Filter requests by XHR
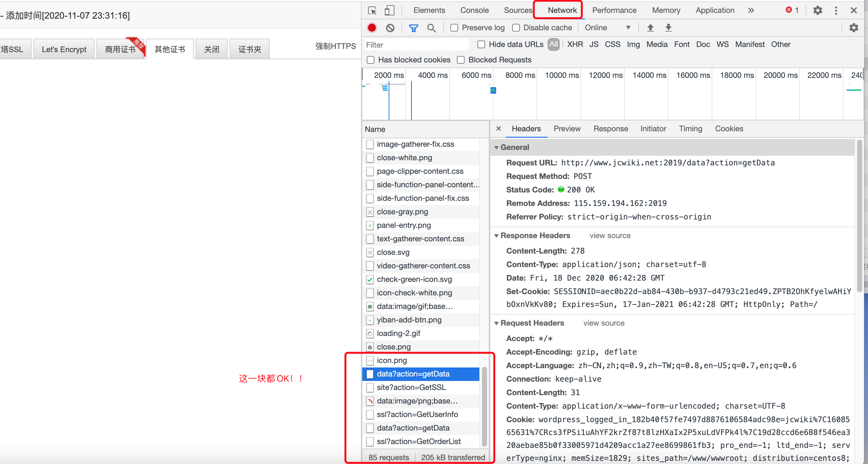The image size is (868, 464). (575, 44)
